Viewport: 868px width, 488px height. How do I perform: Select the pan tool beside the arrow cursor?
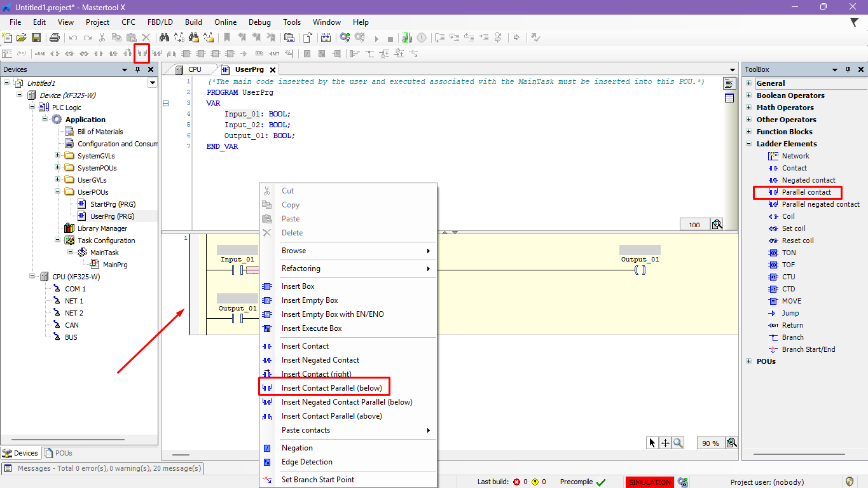pos(665,443)
